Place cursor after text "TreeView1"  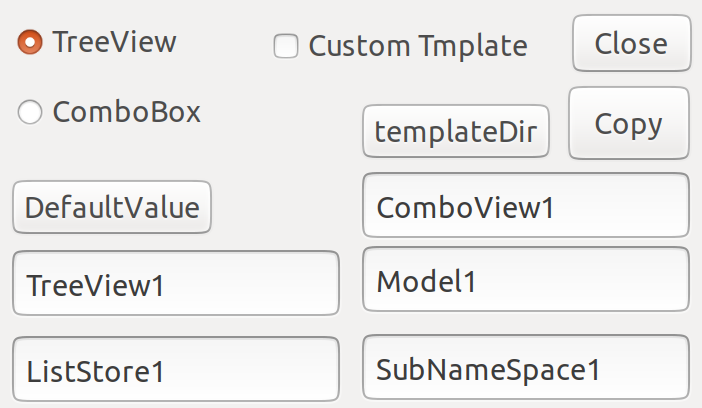(x=165, y=286)
